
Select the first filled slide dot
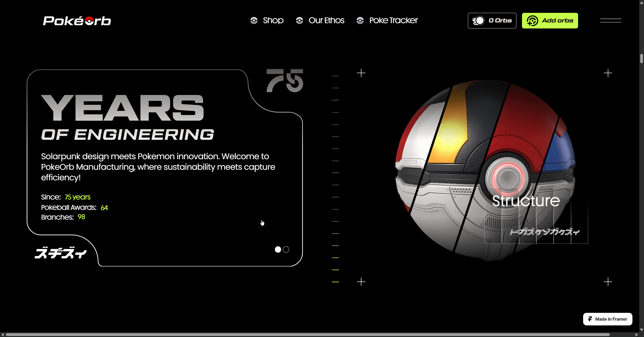tap(278, 250)
